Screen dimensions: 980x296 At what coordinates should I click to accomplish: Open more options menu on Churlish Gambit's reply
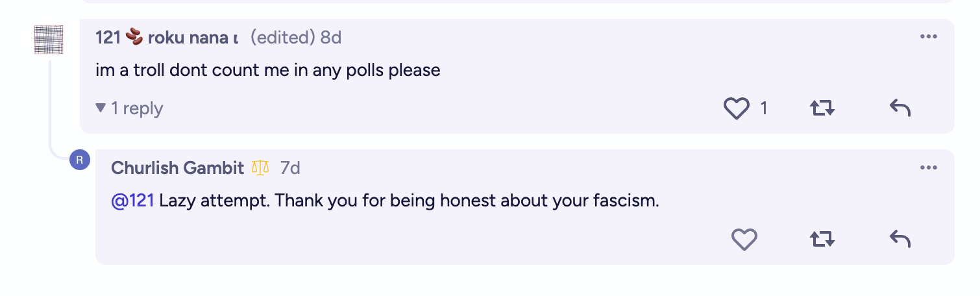(929, 168)
